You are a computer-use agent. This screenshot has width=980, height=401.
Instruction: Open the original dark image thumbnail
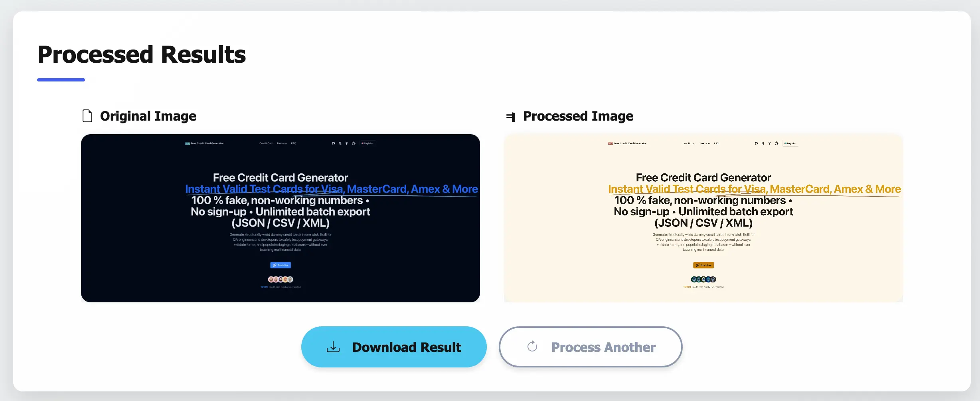pyautogui.click(x=281, y=218)
